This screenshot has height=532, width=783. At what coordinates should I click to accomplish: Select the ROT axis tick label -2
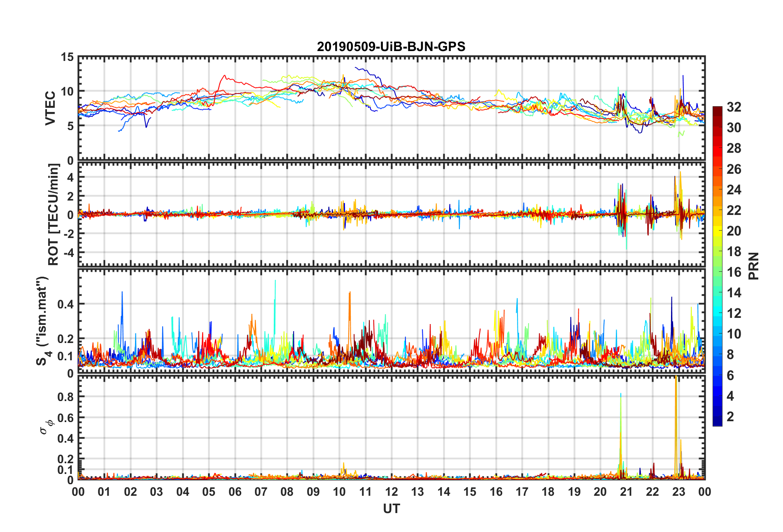[69, 233]
